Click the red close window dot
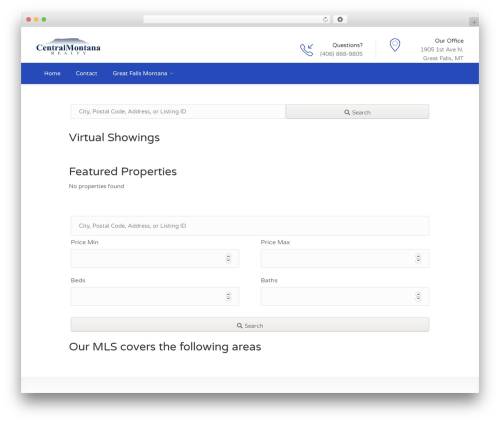 pos(29,19)
